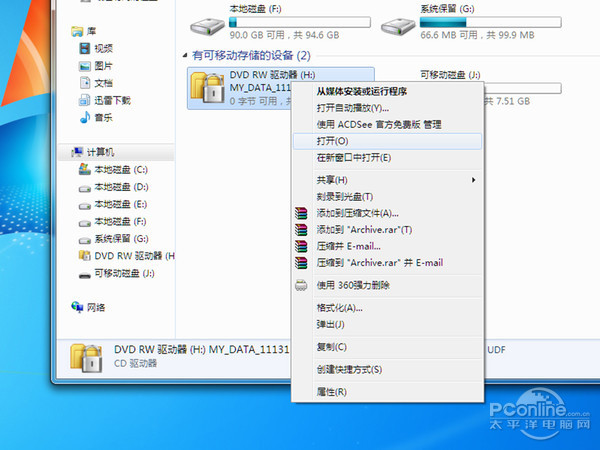The height and width of the screenshot is (450, 600).
Task: Select the locked DVD RW 驱动器 (H:) drive icon
Action: click(207, 88)
